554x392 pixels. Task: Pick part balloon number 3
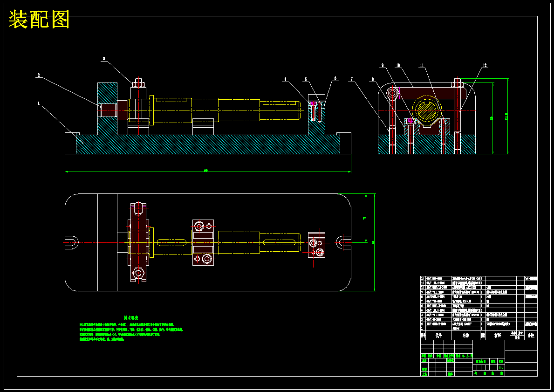(x=103, y=59)
